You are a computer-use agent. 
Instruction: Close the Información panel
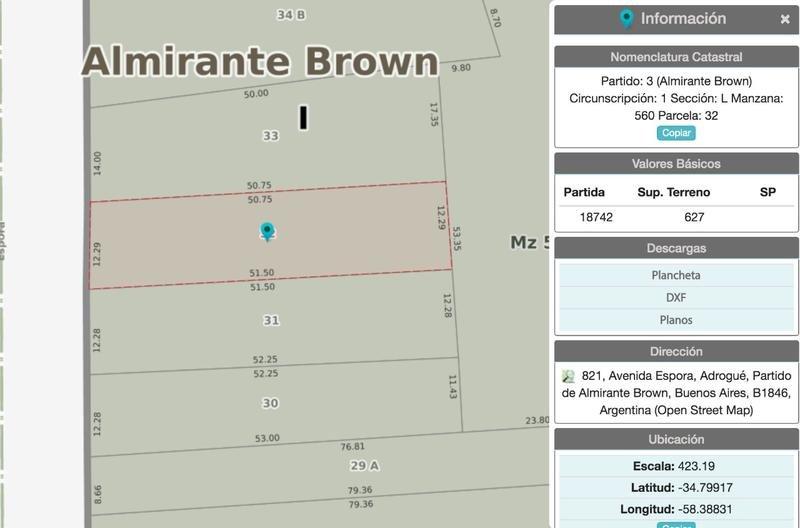pos(785,19)
